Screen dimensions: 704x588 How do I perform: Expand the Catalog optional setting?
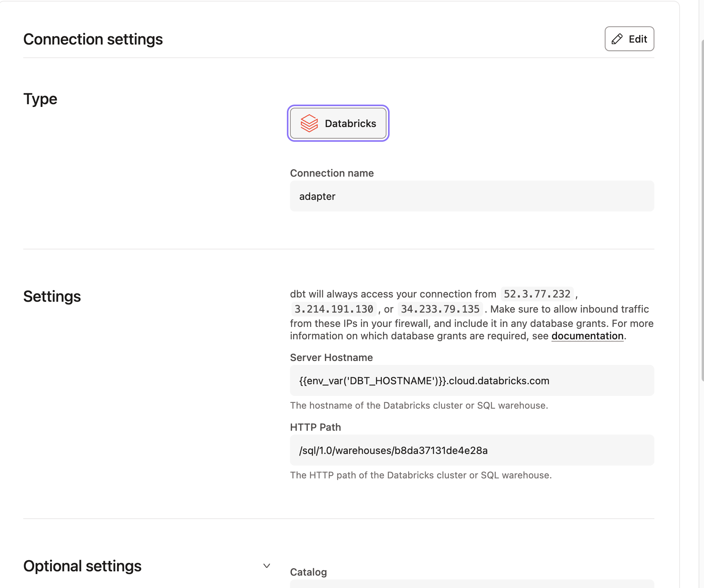(x=471, y=585)
